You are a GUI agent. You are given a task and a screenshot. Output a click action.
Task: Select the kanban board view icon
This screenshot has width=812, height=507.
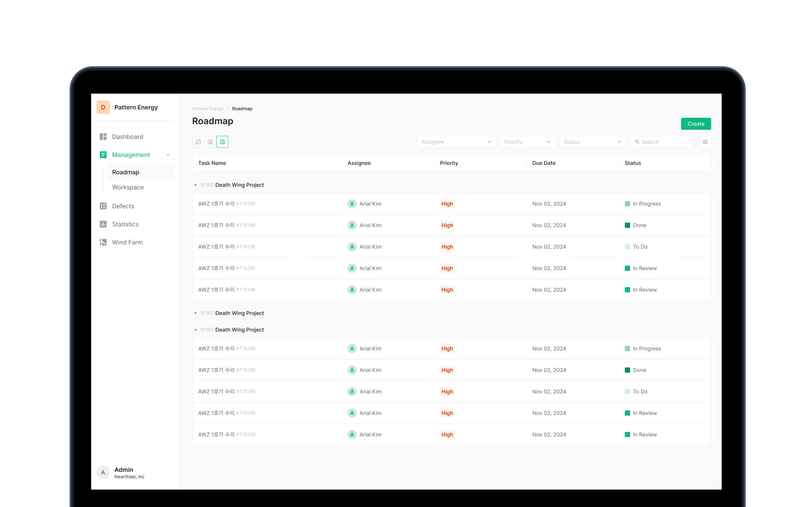click(x=210, y=142)
